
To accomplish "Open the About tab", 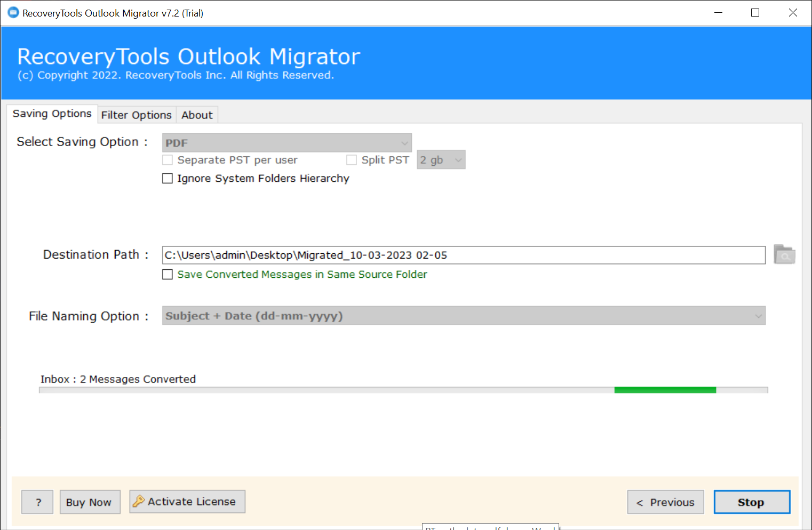I will (197, 115).
